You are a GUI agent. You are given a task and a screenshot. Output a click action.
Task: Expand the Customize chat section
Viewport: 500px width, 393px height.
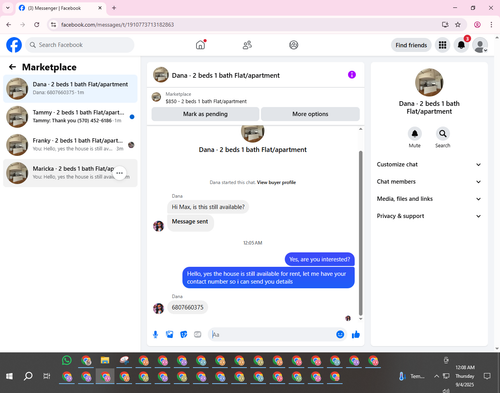point(429,164)
